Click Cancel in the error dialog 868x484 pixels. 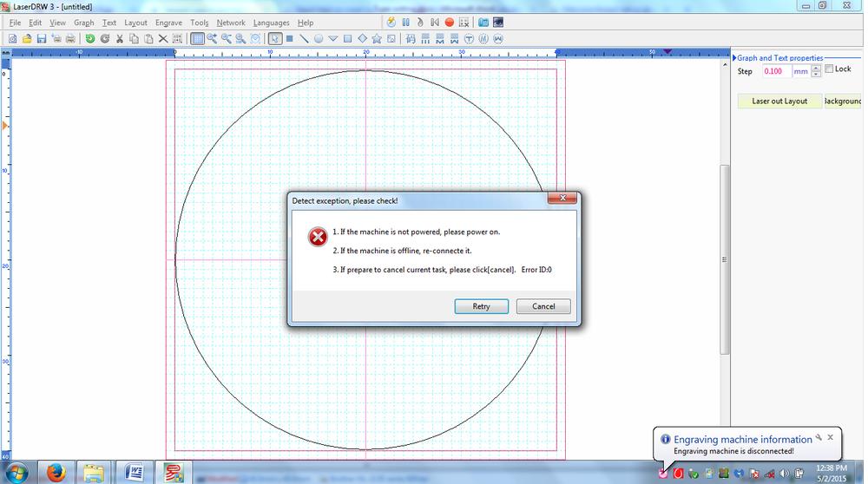tap(543, 306)
